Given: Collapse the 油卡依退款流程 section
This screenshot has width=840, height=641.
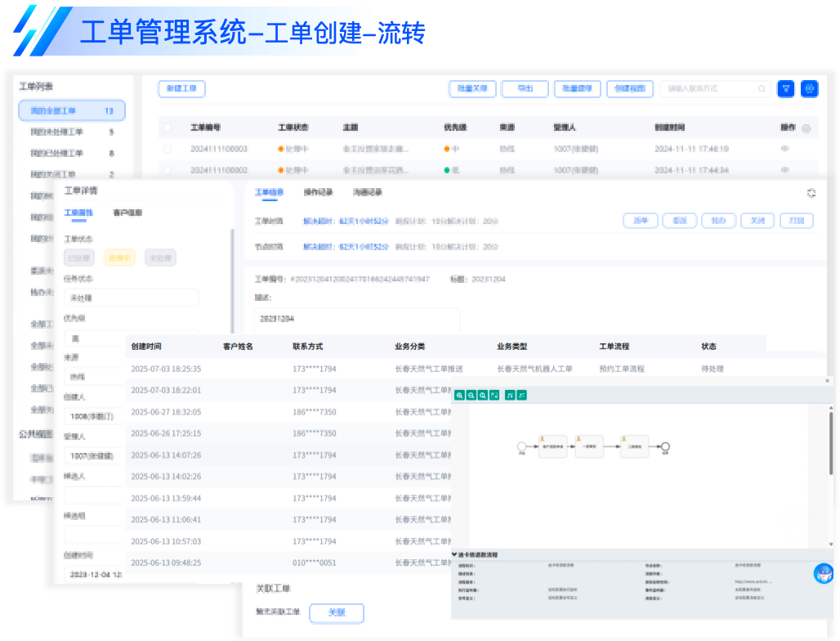Looking at the screenshot, I should (x=455, y=554).
